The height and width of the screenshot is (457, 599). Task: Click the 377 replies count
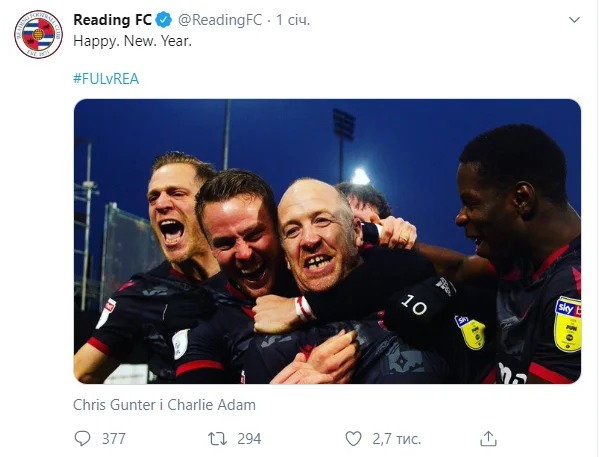pos(113,439)
